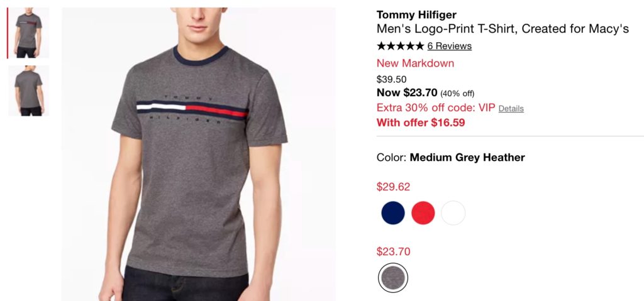Open the 6 Reviews link
644x301 pixels.
pos(449,46)
